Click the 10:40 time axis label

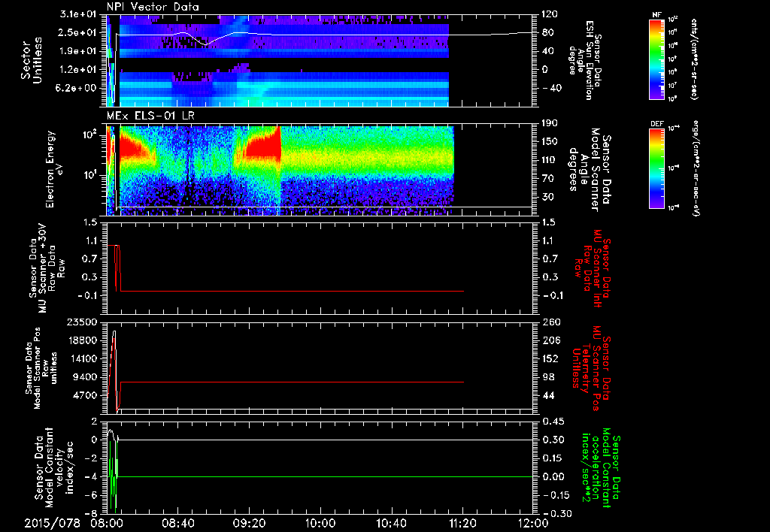pos(391,523)
